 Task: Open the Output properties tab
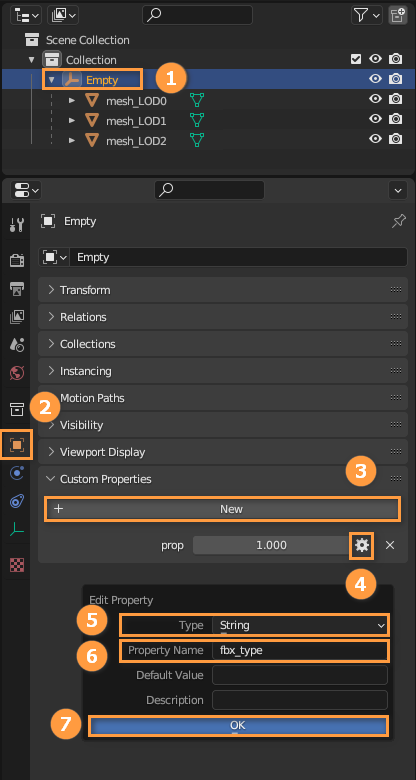(x=17, y=288)
